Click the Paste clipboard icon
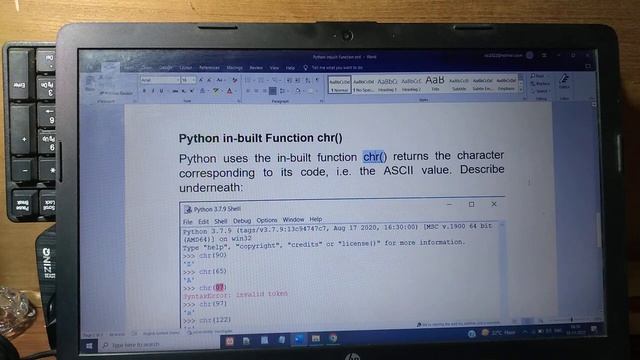 89,83
